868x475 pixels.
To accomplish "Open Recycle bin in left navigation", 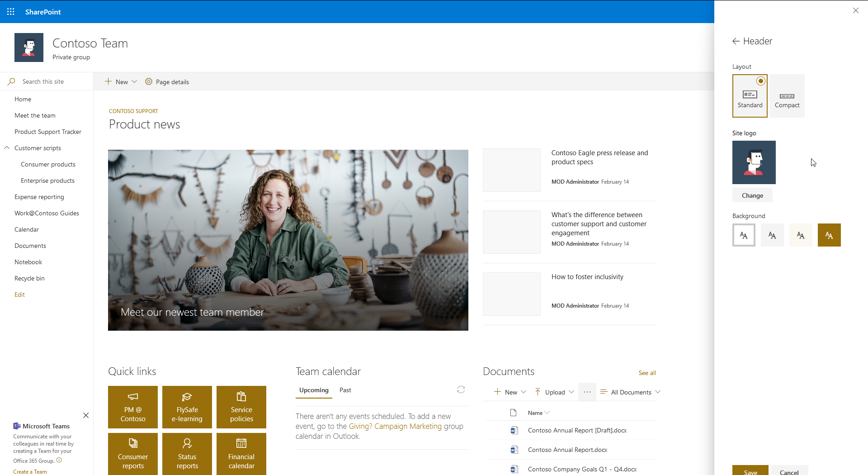I will point(29,278).
